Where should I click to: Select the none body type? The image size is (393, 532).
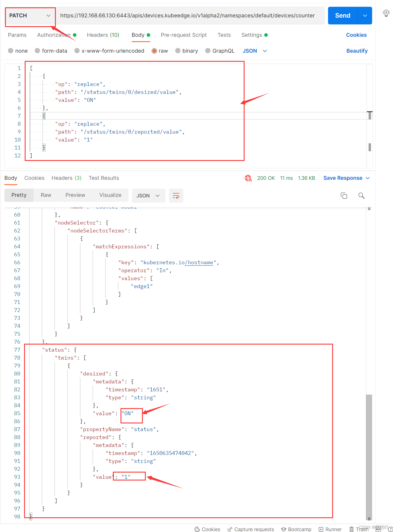[18, 51]
